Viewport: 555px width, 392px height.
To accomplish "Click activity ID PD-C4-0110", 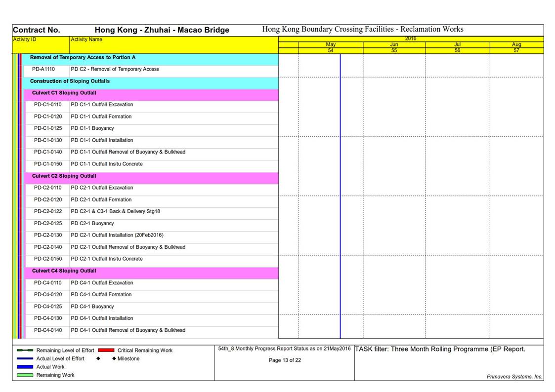I will pyautogui.click(x=48, y=283).
